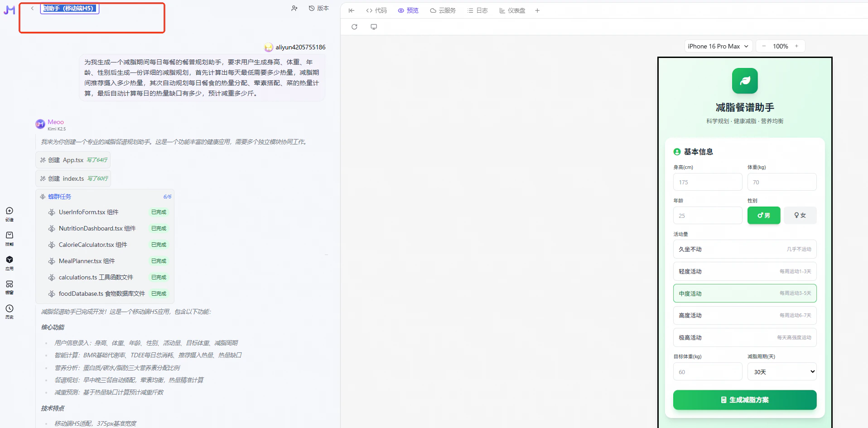Click the add collaborator person icon

(294, 8)
